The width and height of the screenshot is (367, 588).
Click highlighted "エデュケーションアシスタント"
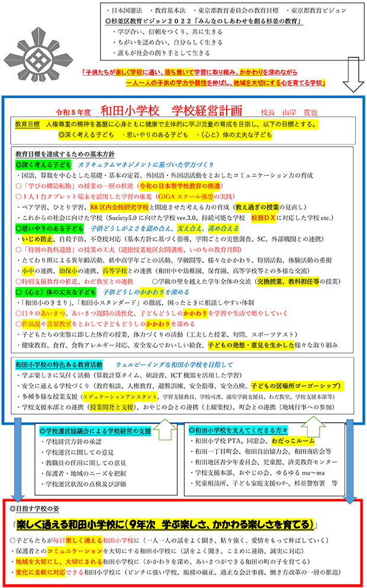[120, 396]
